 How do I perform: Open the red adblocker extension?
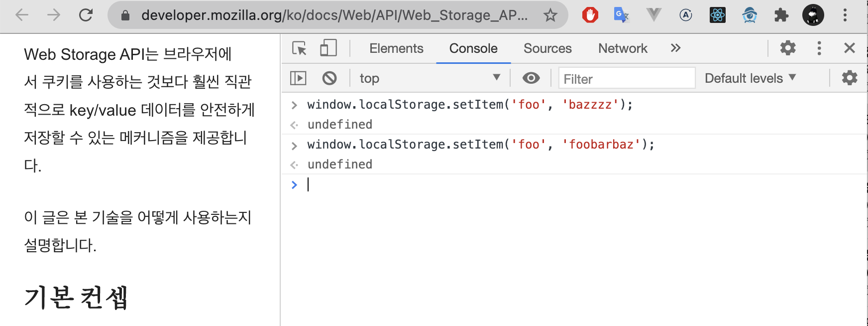click(x=590, y=15)
